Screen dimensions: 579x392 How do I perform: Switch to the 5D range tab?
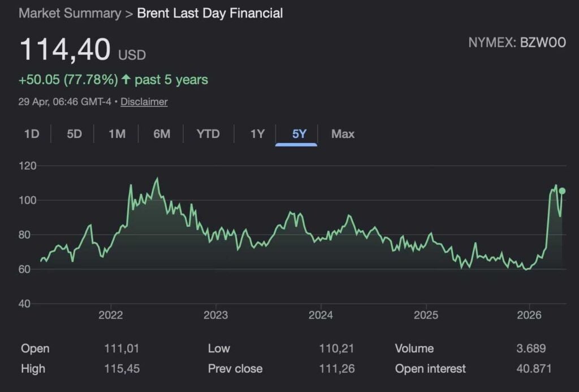[74, 134]
